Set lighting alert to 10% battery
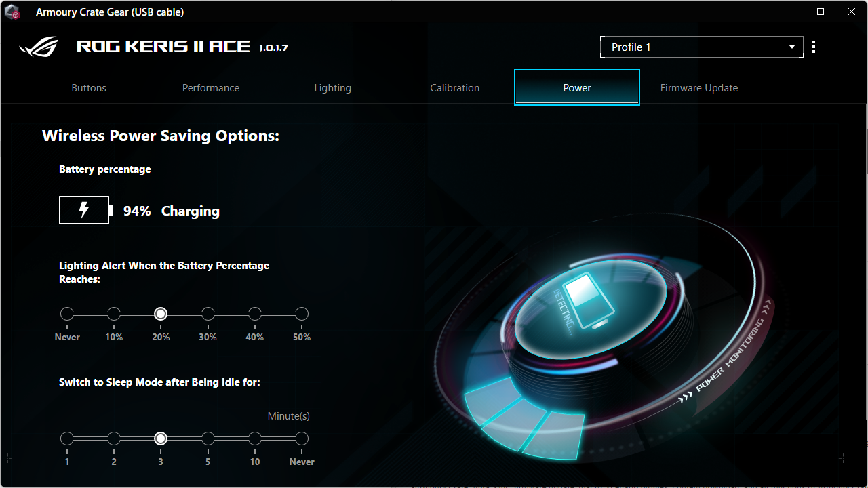868x488 pixels. click(114, 314)
